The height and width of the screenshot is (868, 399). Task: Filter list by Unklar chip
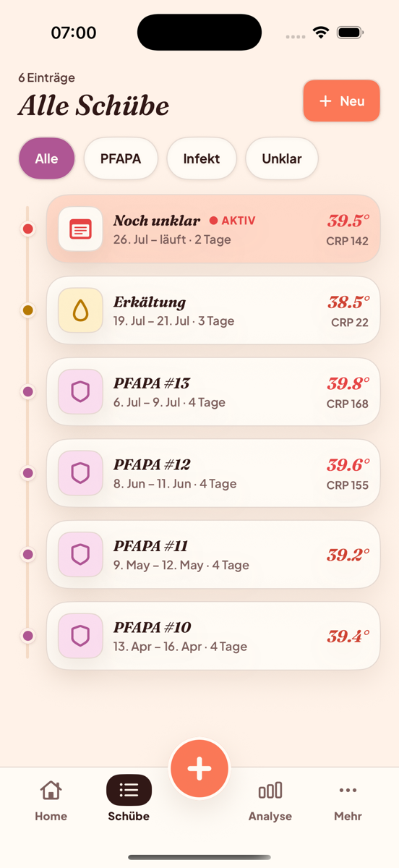[x=282, y=158]
